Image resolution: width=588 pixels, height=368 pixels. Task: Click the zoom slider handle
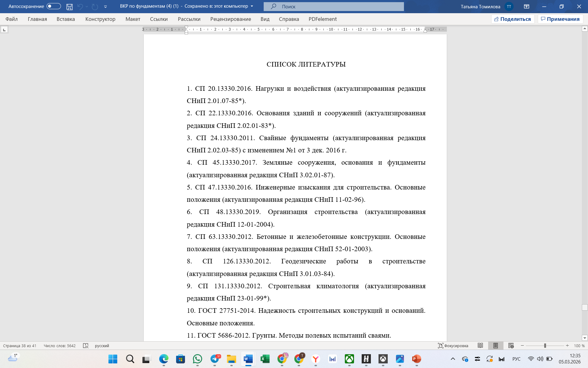545,346
